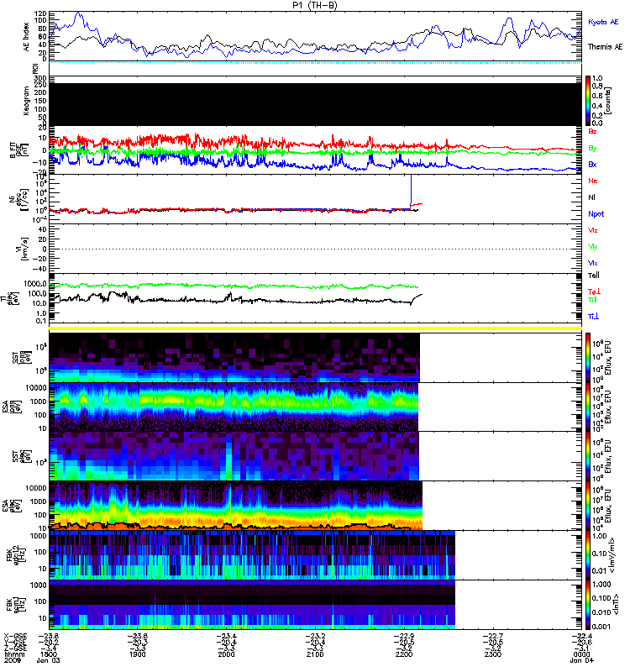
Task: Click the FBK scm1 frequency spectrogram
Action: (252, 605)
